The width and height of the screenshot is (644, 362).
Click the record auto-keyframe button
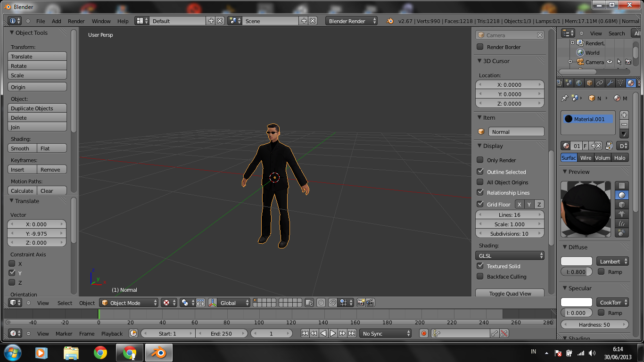pyautogui.click(x=423, y=334)
